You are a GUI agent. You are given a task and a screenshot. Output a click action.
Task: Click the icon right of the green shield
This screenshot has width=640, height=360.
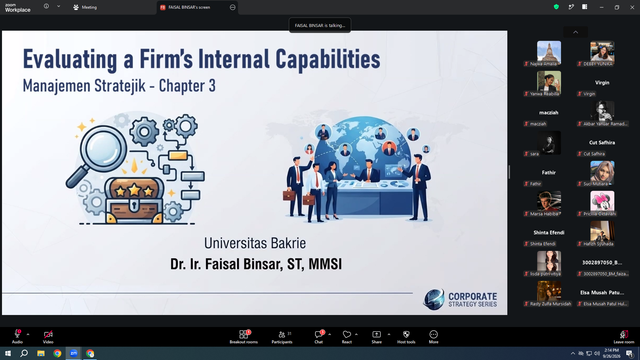coord(571,7)
